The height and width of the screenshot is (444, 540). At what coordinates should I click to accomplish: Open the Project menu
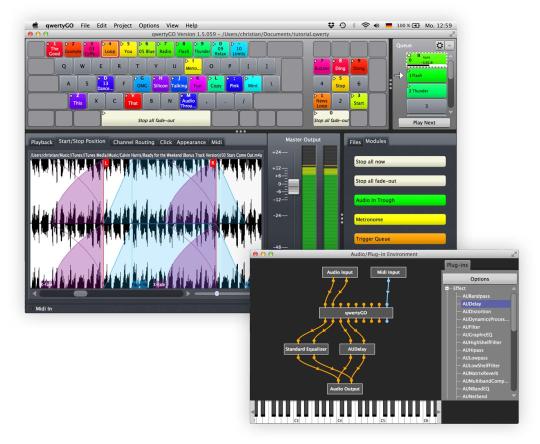point(123,25)
